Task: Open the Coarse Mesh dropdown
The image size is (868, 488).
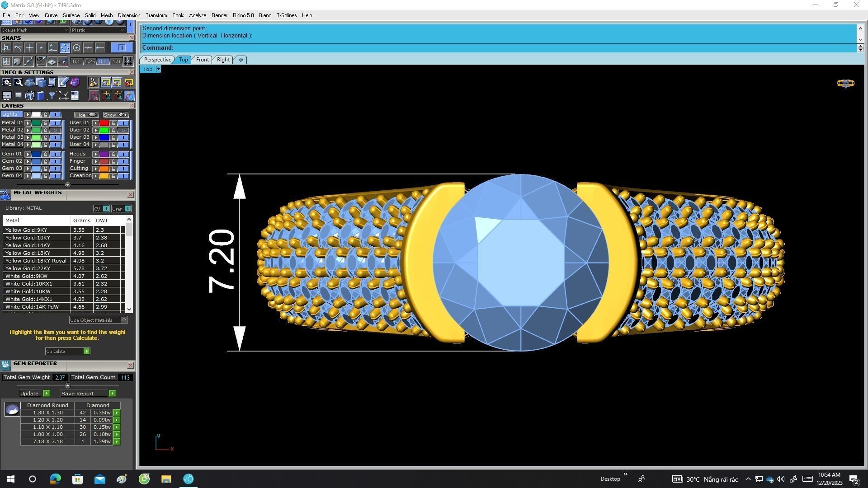Action: (x=35, y=30)
